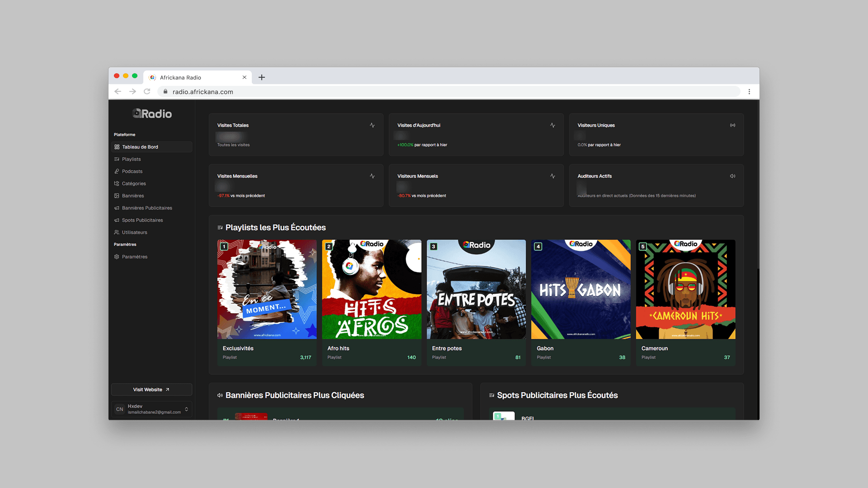This screenshot has width=868, height=488.
Task: Open the Exclusivités playlist thumbnail
Action: coord(266,289)
